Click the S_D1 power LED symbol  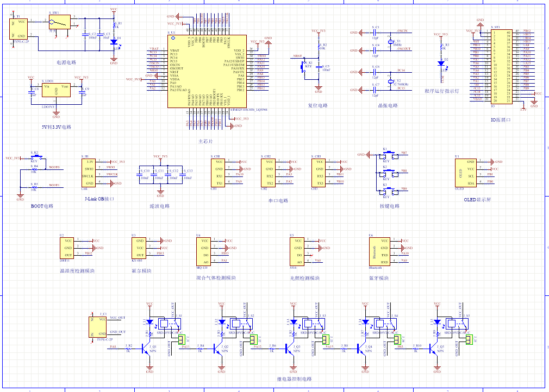[x=114, y=42]
